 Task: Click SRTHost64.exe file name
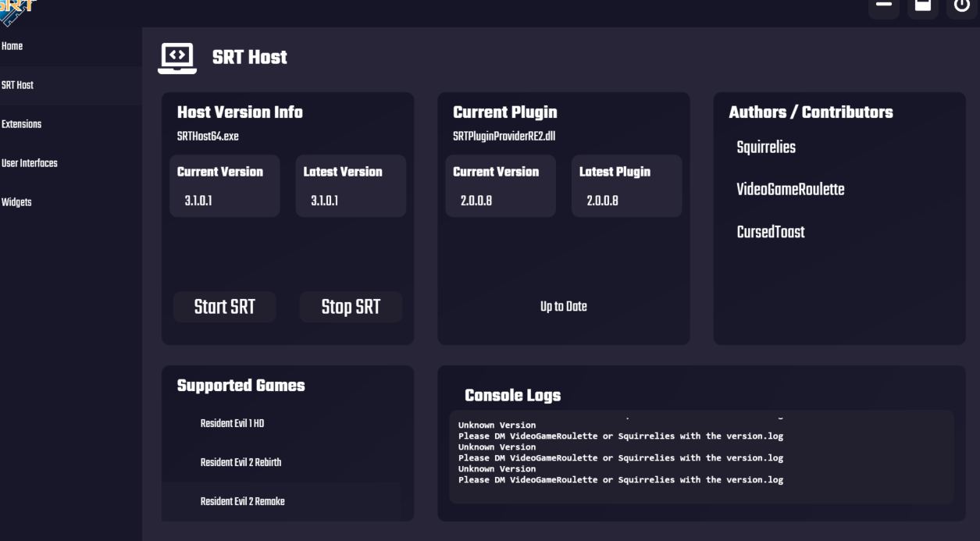[x=208, y=135]
